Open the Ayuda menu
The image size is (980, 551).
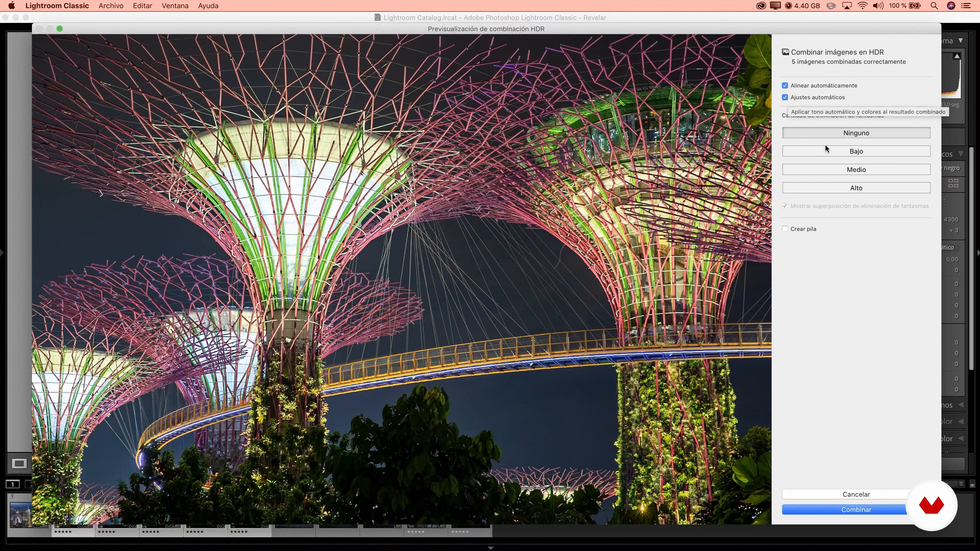click(208, 6)
